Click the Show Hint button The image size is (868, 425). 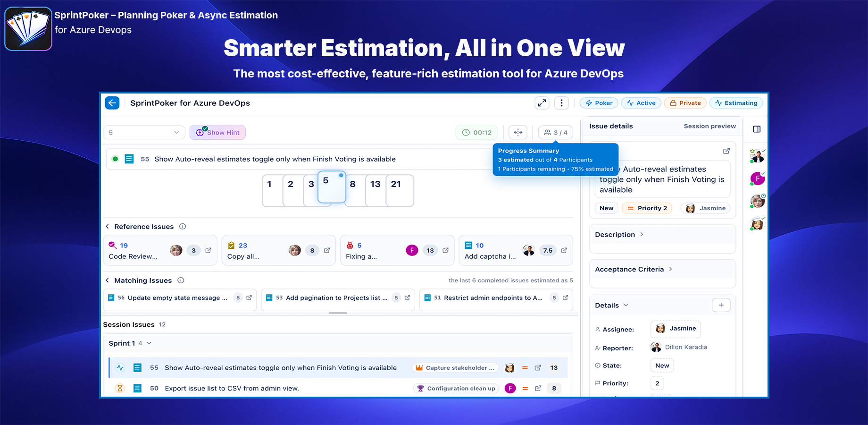[x=217, y=133]
